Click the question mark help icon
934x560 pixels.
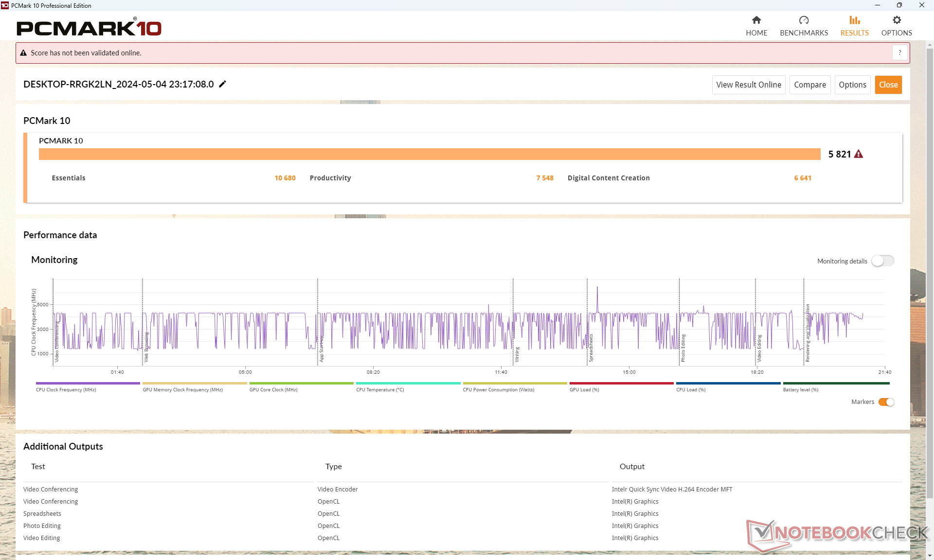point(899,52)
